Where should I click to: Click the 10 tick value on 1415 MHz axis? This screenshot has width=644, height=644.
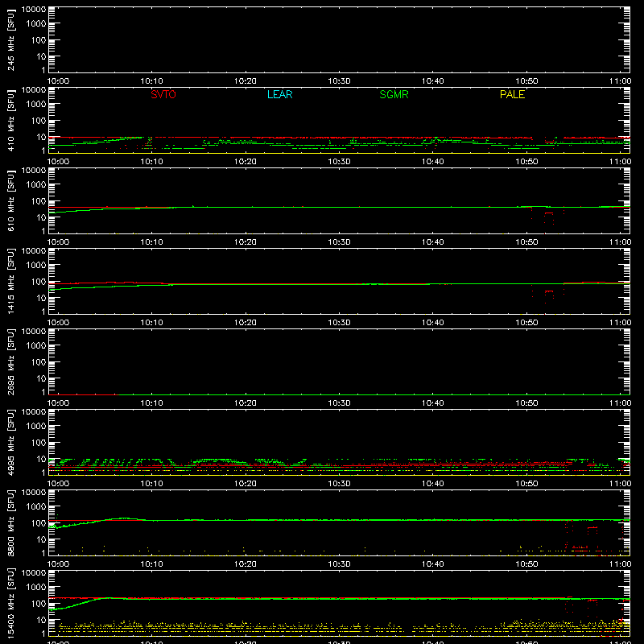click(42, 298)
